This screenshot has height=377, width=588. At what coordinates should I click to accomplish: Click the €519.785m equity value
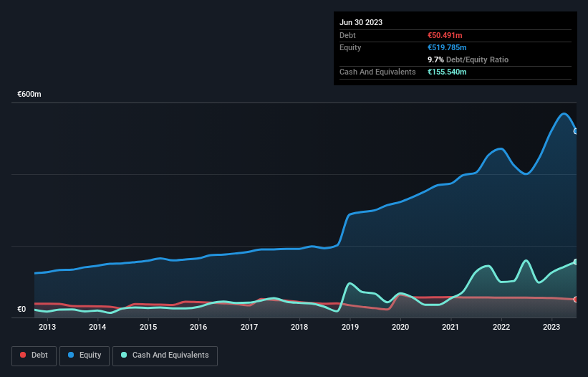click(x=447, y=47)
